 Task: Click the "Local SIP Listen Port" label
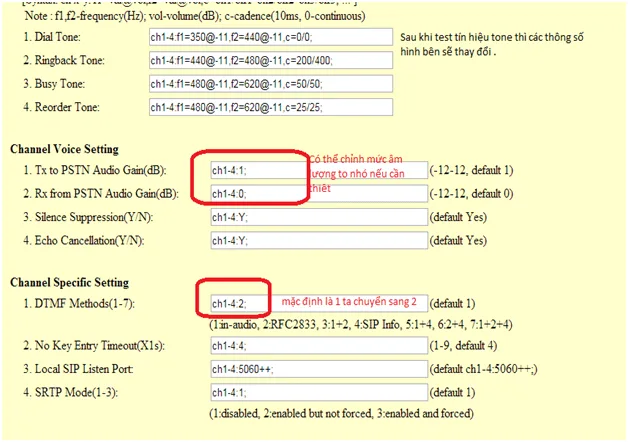[x=84, y=369]
